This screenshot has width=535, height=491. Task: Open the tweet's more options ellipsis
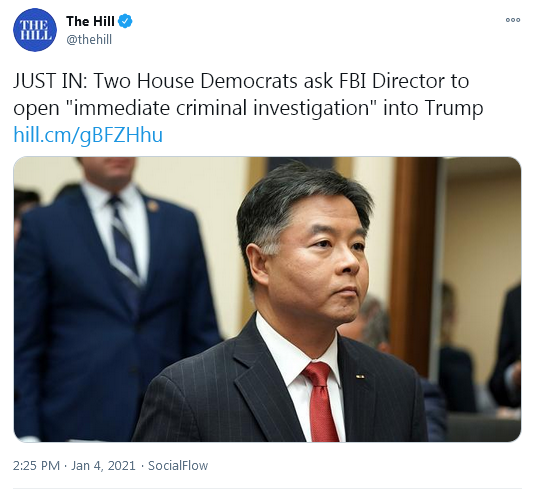tap(513, 20)
